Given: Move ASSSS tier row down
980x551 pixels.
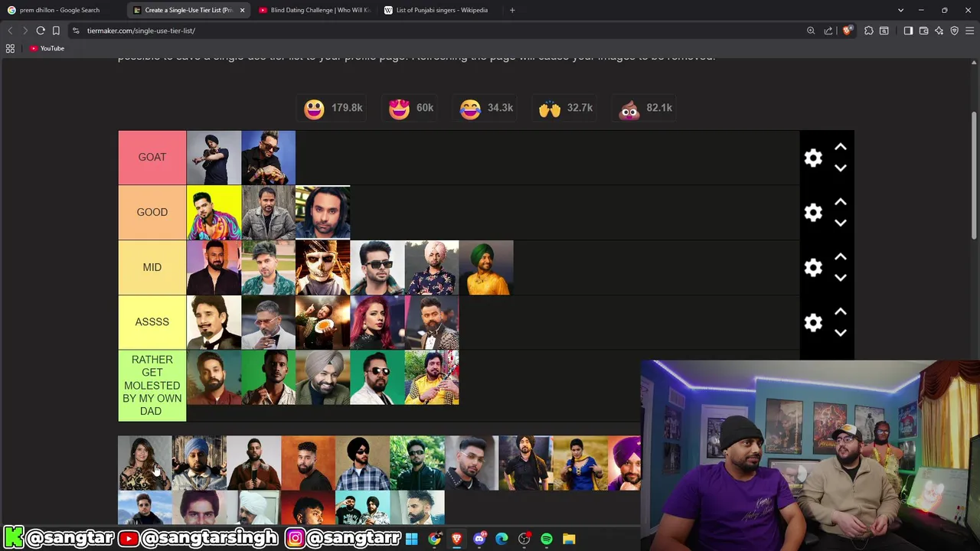Looking at the screenshot, I should click(x=840, y=334).
